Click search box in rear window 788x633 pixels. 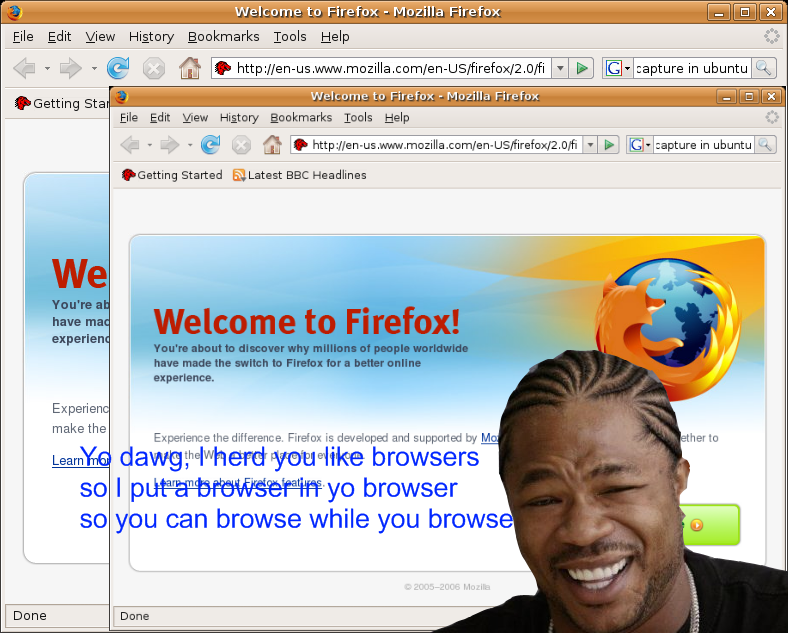692,68
